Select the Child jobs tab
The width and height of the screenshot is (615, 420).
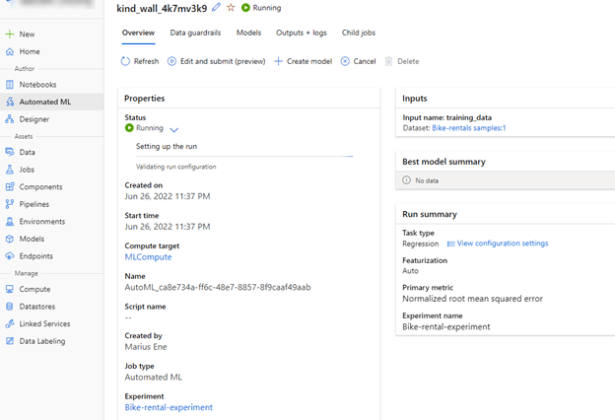[358, 33]
